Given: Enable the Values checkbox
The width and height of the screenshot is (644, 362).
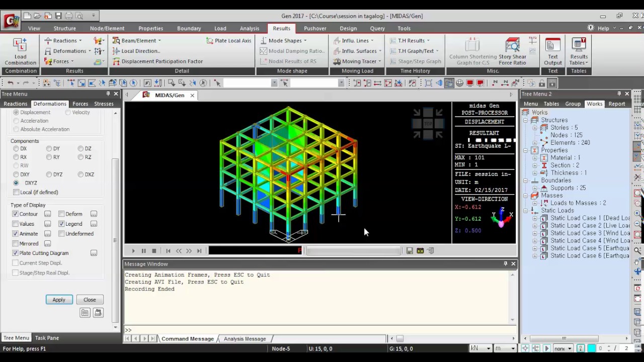Looking at the screenshot, I should pyautogui.click(x=15, y=224).
